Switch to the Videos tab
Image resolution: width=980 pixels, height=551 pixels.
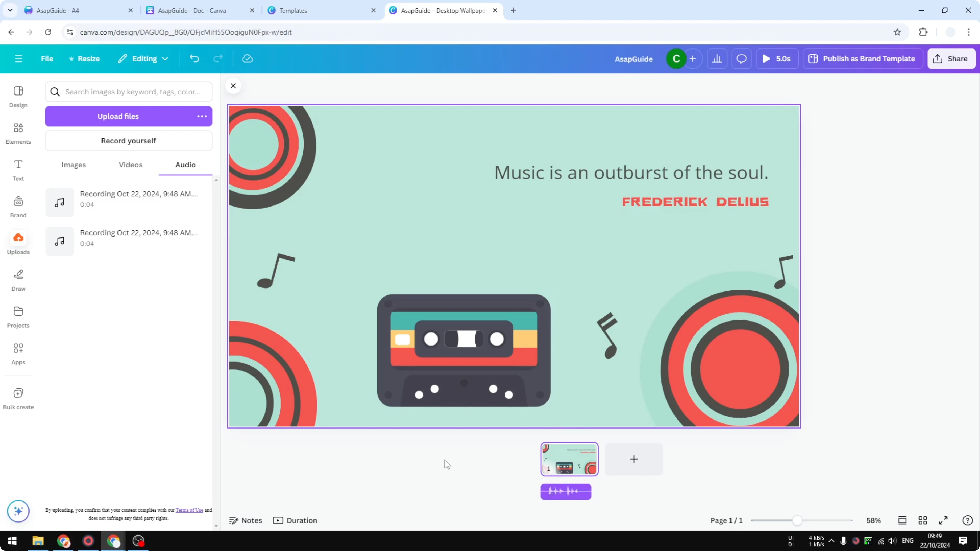point(130,165)
